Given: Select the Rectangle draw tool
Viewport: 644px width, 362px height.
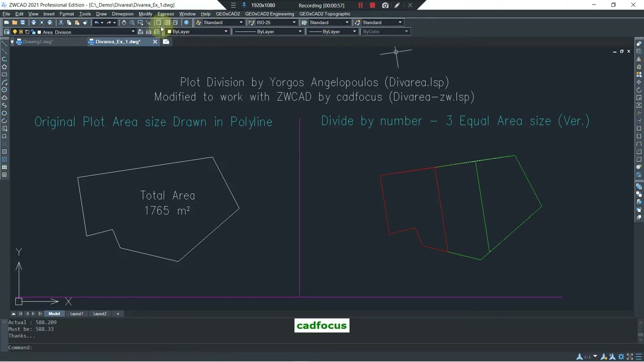Looking at the screenshot, I should [5, 74].
